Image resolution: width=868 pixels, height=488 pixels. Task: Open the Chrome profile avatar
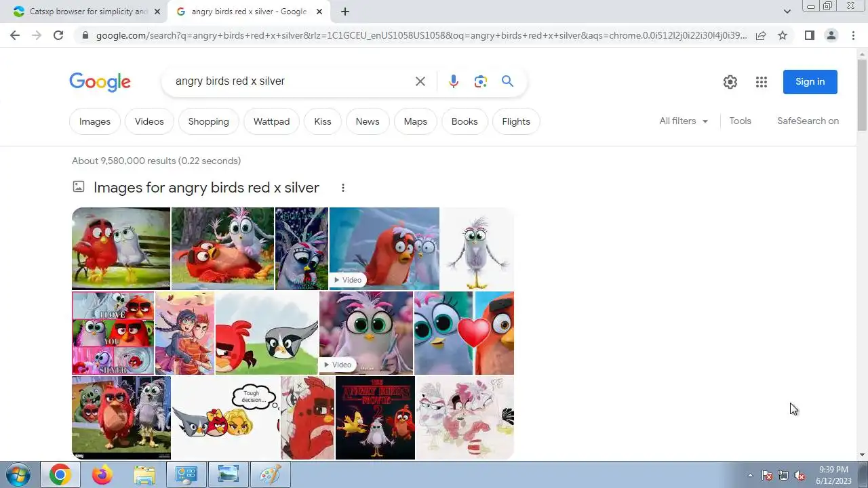(831, 35)
